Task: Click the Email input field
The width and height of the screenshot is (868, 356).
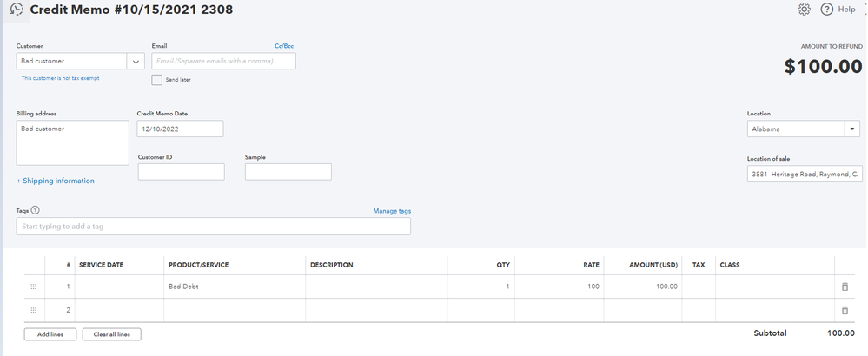Action: tap(223, 62)
